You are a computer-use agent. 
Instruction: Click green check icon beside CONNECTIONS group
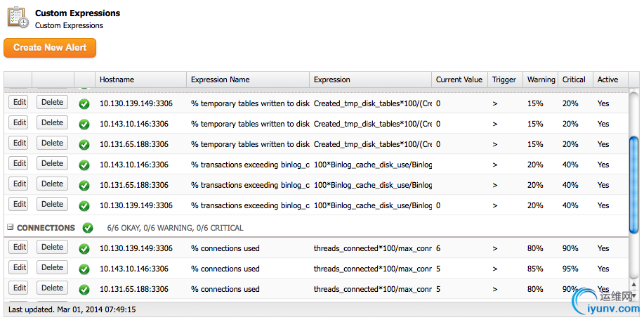tap(88, 228)
